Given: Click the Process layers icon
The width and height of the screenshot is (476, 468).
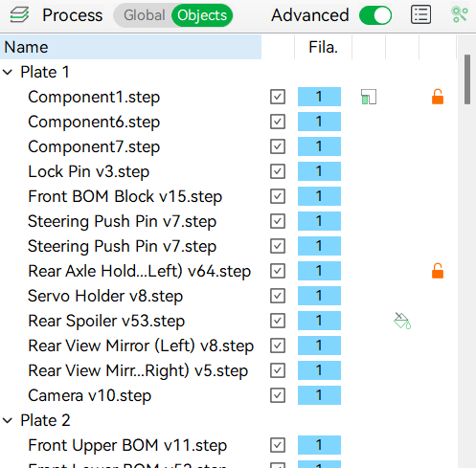Looking at the screenshot, I should [19, 15].
